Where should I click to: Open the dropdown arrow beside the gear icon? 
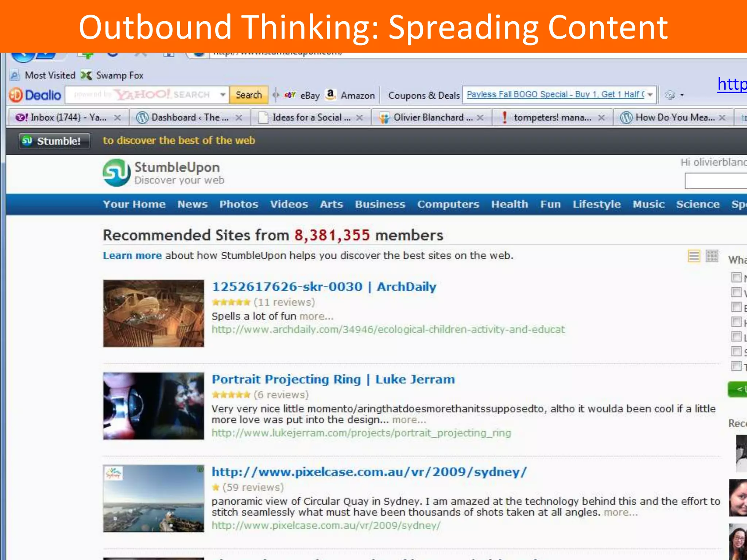tap(682, 96)
